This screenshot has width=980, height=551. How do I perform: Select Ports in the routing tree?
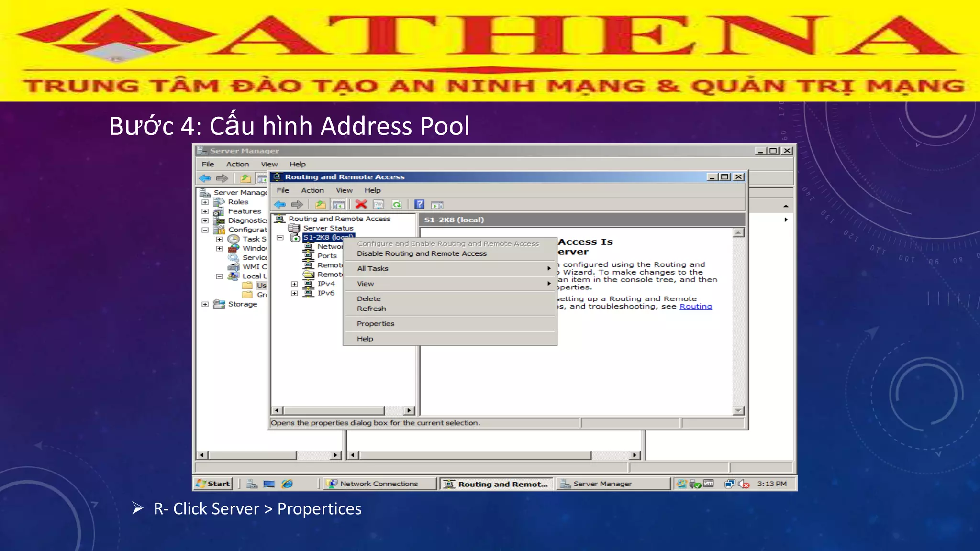pyautogui.click(x=327, y=256)
